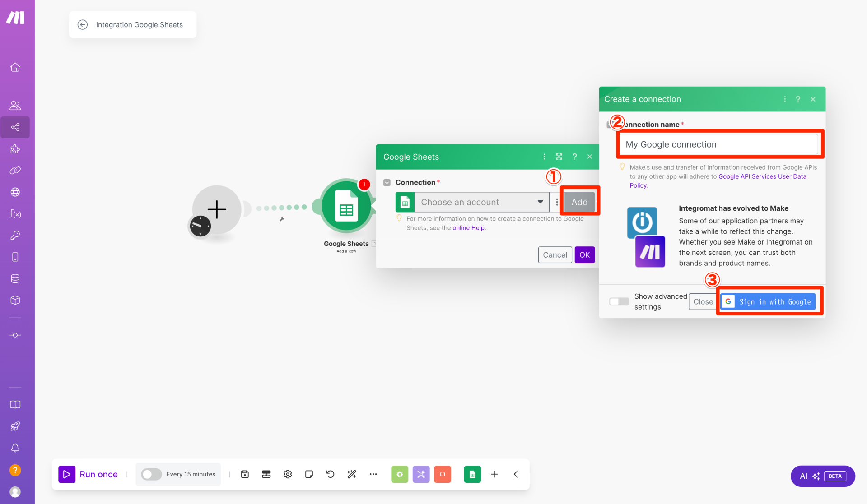The width and height of the screenshot is (867, 504).
Task: Open the online Help link
Action: coord(468,228)
